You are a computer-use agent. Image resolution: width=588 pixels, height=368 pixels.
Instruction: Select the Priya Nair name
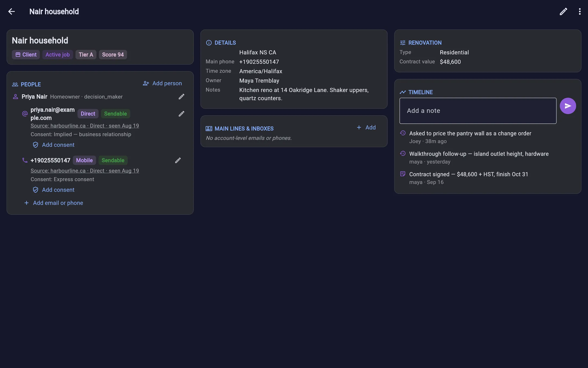click(35, 97)
